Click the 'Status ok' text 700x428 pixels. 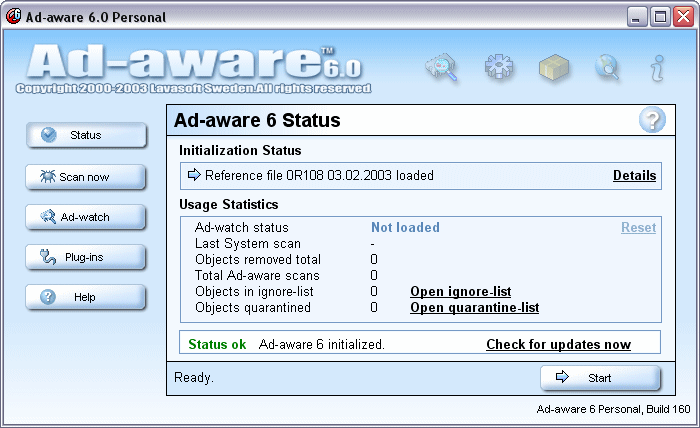tap(217, 344)
